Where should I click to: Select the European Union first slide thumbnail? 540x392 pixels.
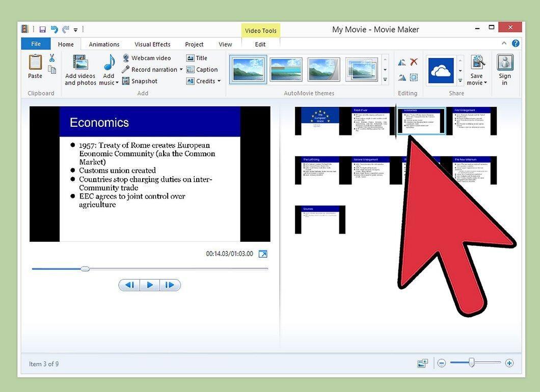tap(320, 121)
